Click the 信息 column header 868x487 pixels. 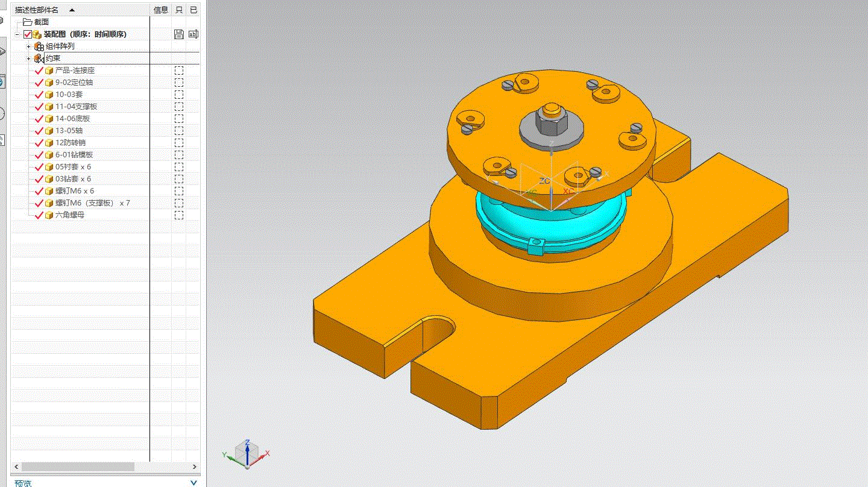click(x=161, y=10)
